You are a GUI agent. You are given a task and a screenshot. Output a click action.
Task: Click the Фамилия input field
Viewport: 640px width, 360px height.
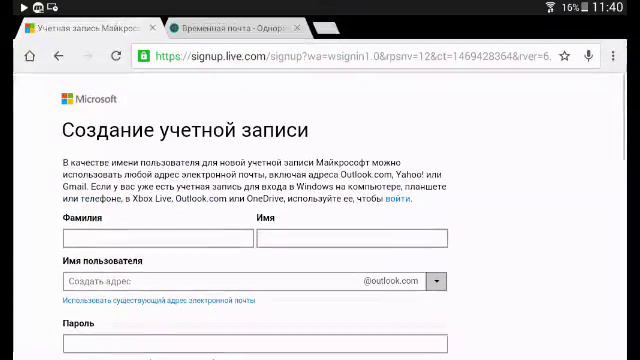158,238
